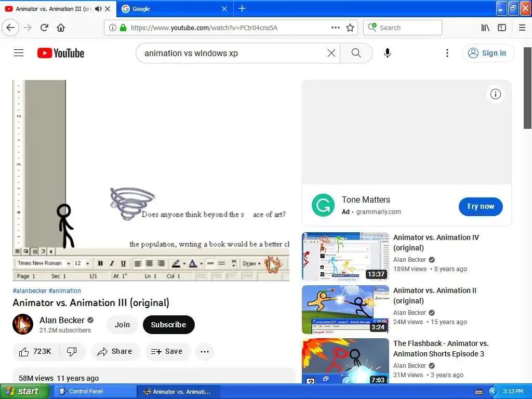Open the Alan Becker channel name
The height and width of the screenshot is (399, 532).
[62, 320]
